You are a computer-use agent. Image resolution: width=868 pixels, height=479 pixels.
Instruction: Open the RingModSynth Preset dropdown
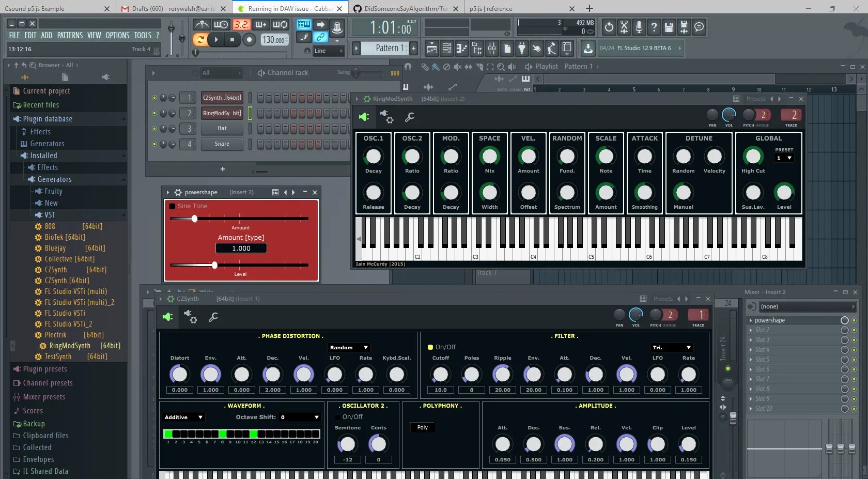point(784,158)
